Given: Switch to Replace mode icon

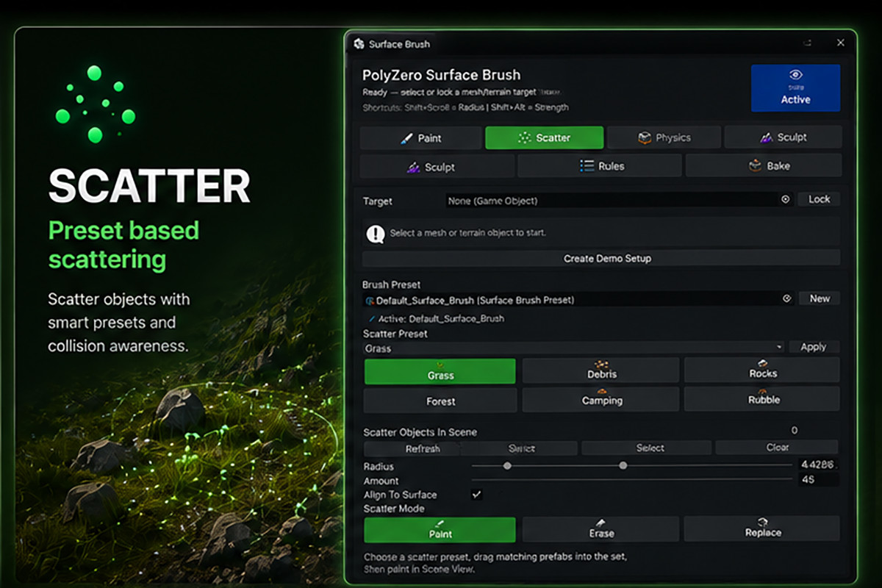Looking at the screenshot, I should click(762, 522).
